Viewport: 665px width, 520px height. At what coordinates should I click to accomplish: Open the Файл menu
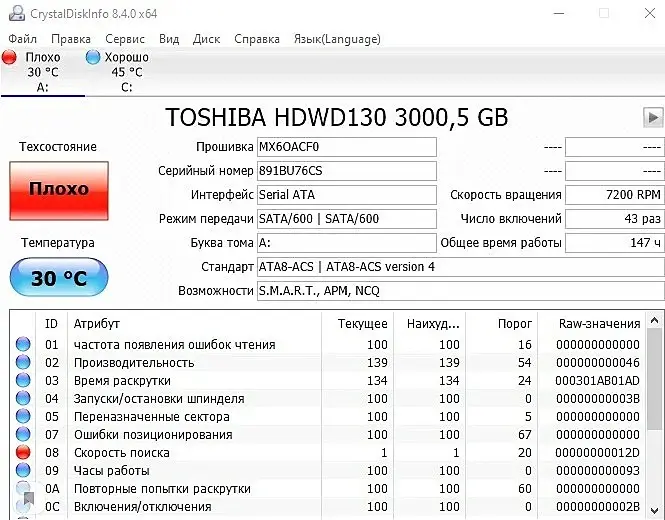(22, 39)
